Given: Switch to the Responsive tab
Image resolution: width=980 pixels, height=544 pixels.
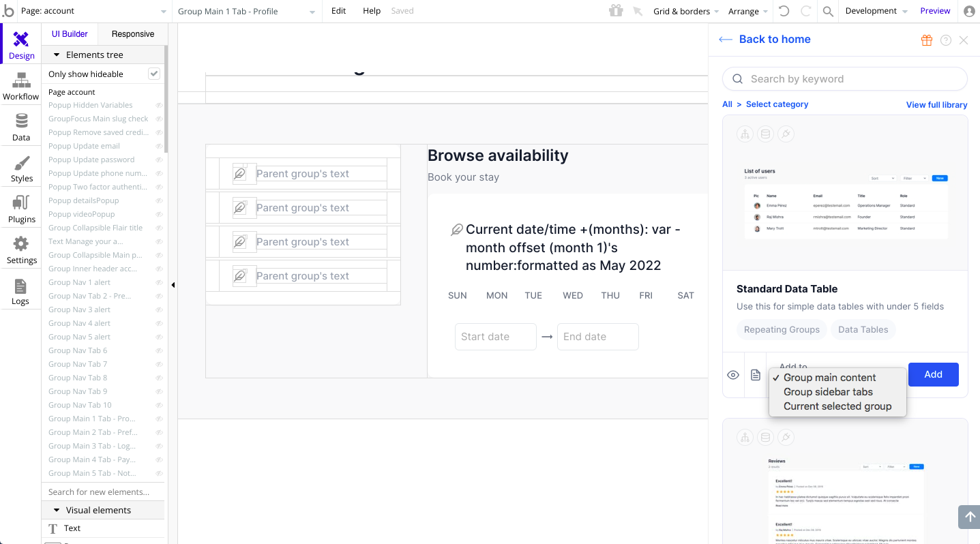Looking at the screenshot, I should [x=133, y=34].
